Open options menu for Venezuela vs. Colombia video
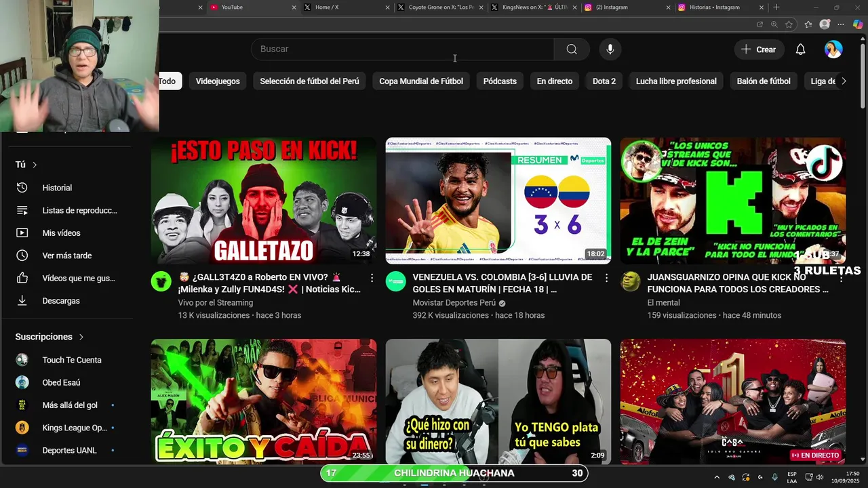 coord(606,278)
